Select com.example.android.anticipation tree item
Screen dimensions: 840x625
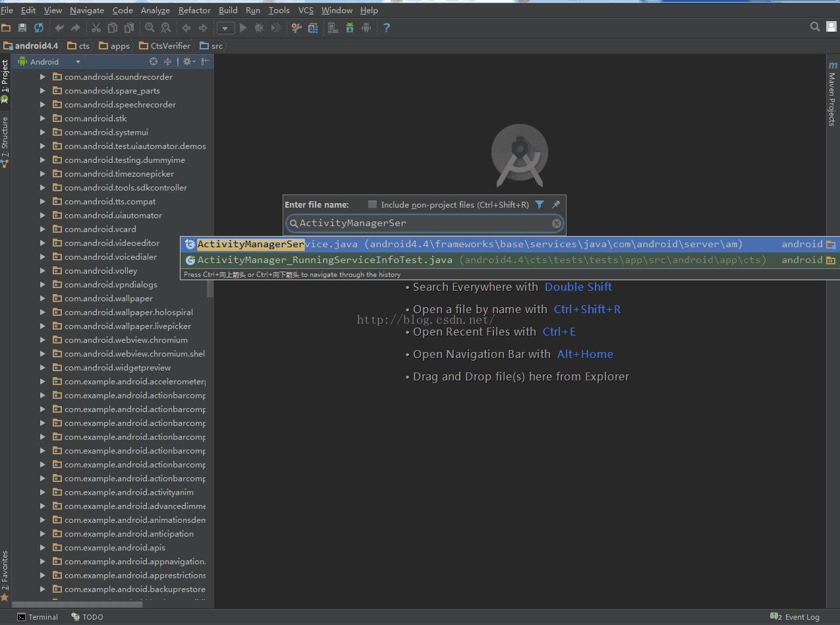129,534
